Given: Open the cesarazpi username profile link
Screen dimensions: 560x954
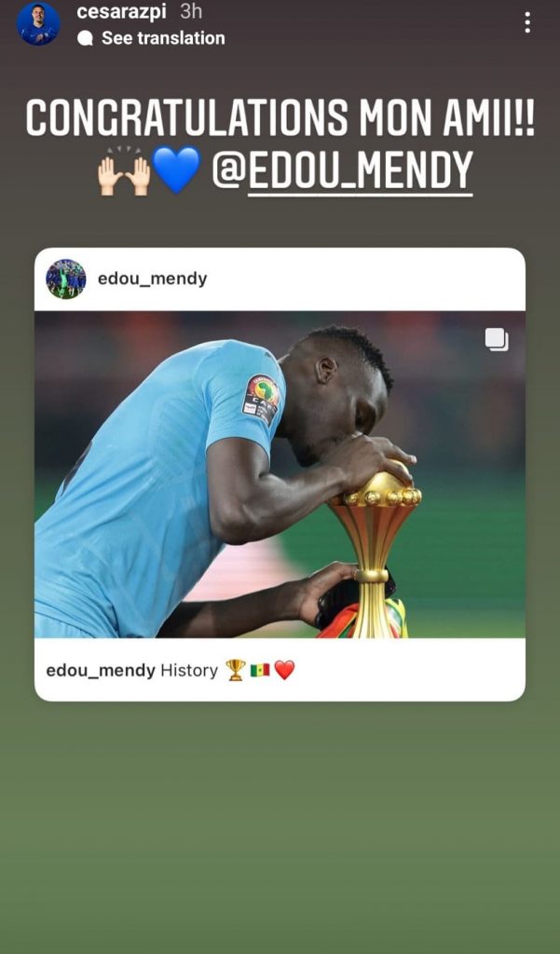Looking at the screenshot, I should (122, 11).
